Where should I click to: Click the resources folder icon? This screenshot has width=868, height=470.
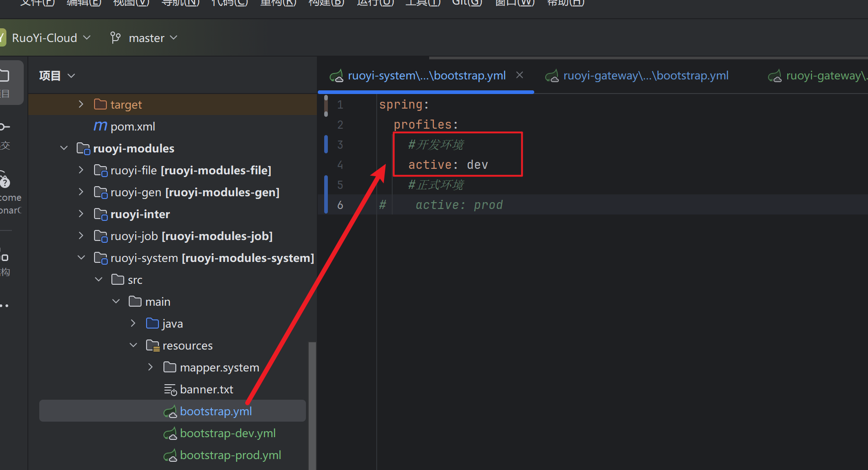tap(153, 345)
